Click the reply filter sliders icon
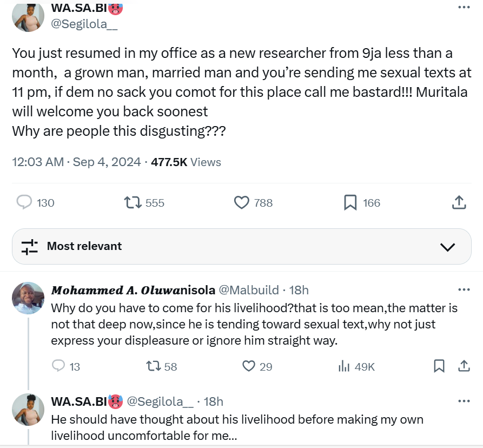Screen dimensions: 483x448 click(30, 247)
